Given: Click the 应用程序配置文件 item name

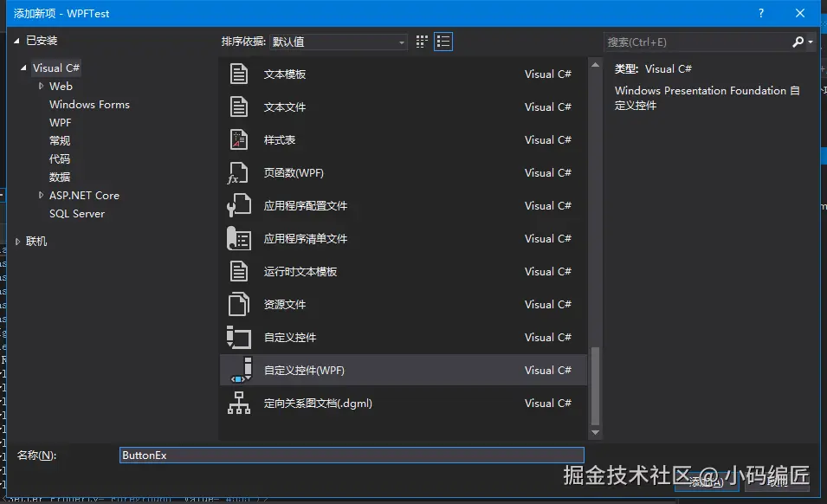Looking at the screenshot, I should [306, 205].
